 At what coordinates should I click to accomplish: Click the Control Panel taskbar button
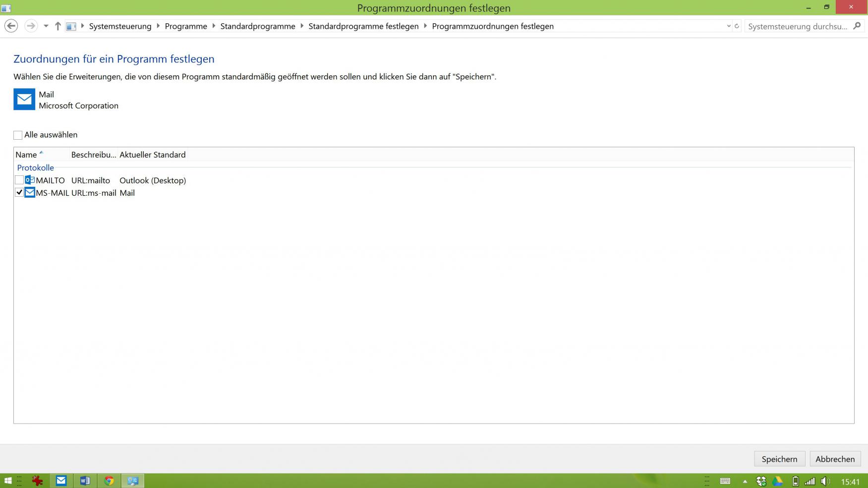pyautogui.click(x=133, y=481)
